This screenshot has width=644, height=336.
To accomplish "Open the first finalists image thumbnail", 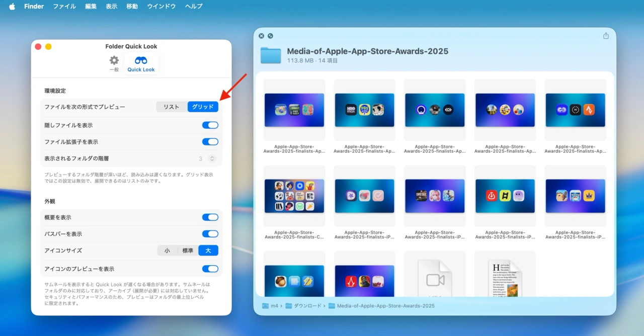I will point(294,110).
